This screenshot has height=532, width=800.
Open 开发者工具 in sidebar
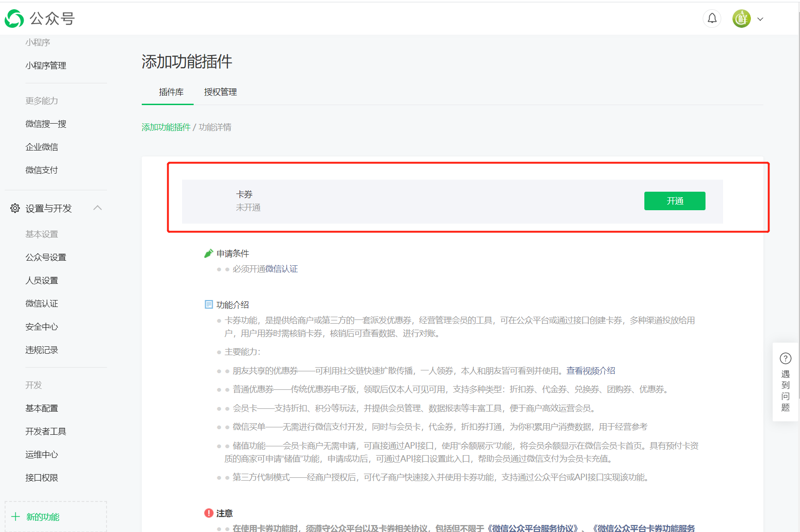[x=46, y=432]
